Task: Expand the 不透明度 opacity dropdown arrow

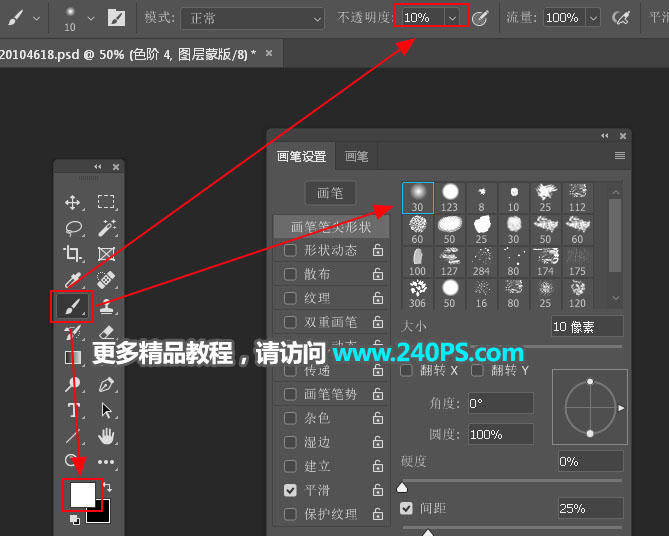Action: click(x=452, y=18)
